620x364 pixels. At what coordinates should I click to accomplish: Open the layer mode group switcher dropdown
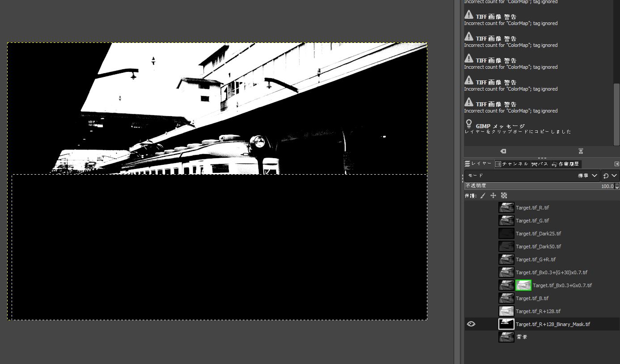[x=610, y=176]
